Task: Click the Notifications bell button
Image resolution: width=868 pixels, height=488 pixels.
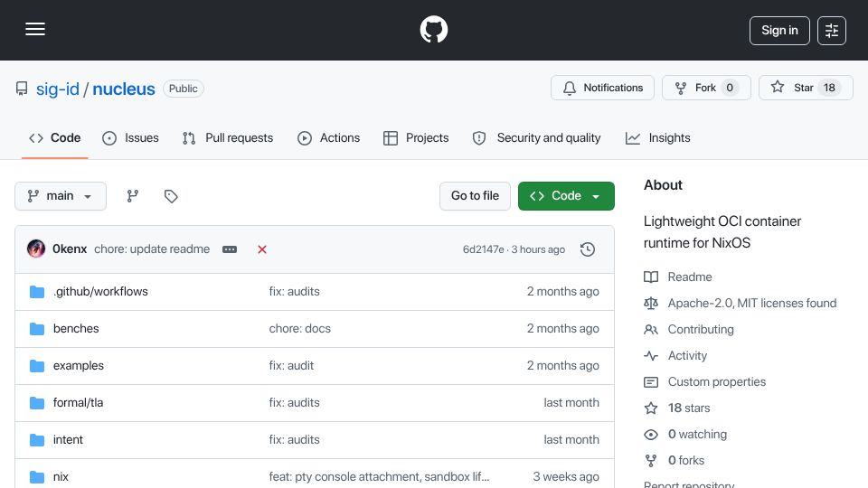Action: point(602,88)
